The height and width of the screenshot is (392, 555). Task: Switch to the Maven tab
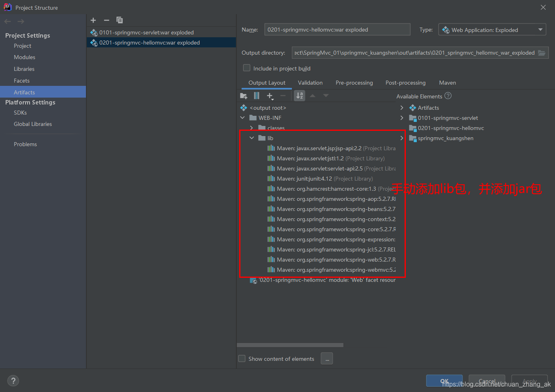click(447, 83)
